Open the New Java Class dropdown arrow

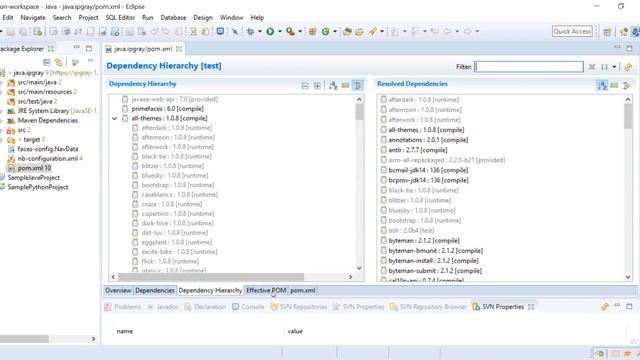point(335,31)
